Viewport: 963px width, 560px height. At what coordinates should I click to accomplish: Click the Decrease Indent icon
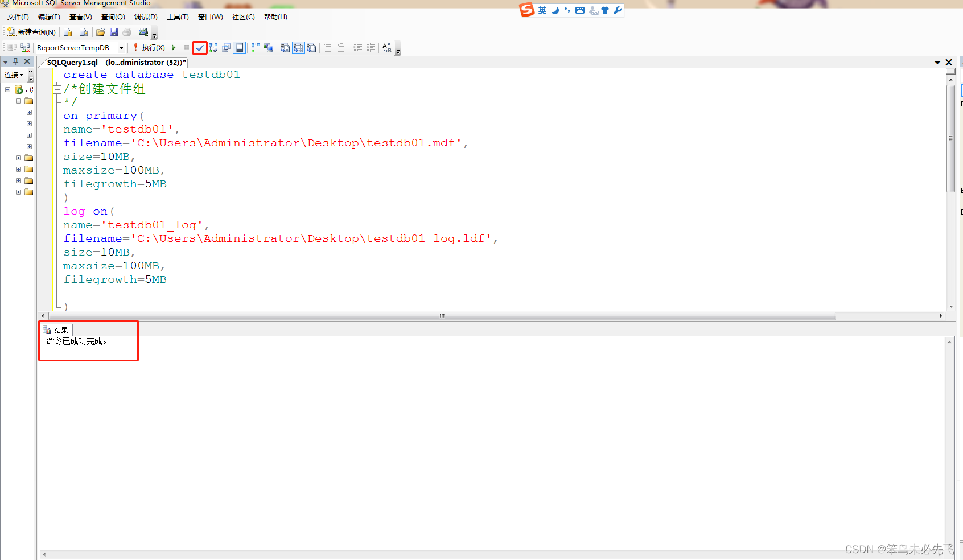click(x=357, y=48)
